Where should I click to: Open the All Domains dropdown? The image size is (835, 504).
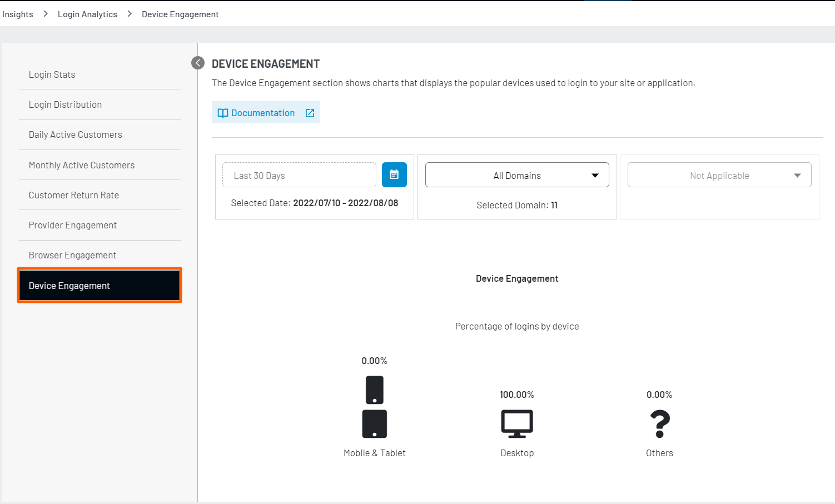click(516, 174)
